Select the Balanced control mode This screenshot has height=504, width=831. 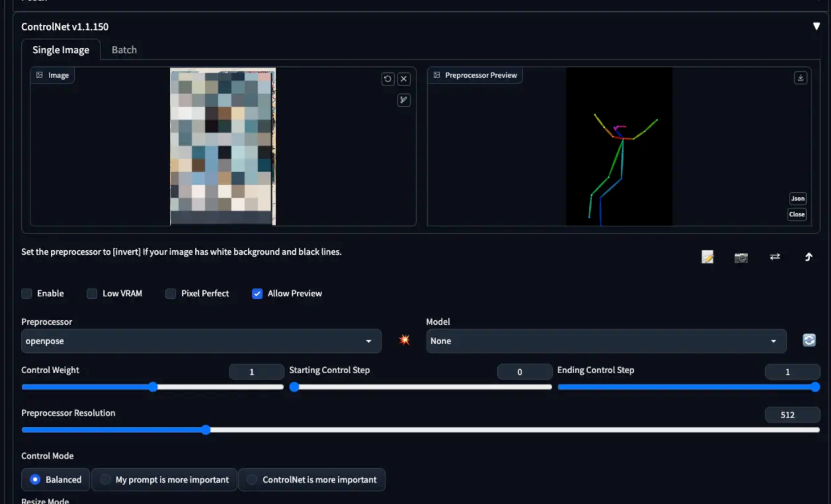click(x=56, y=479)
